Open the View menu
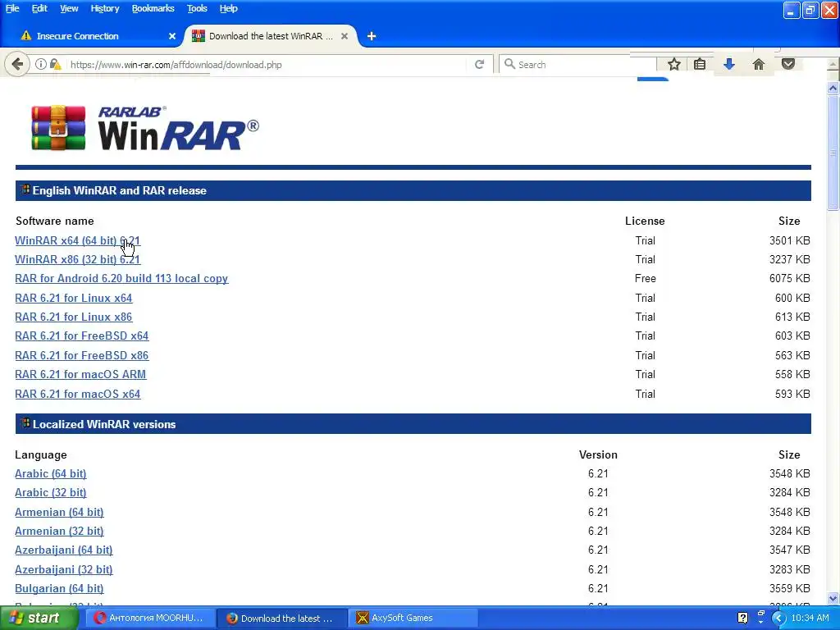840x630 pixels. pyautogui.click(x=69, y=8)
